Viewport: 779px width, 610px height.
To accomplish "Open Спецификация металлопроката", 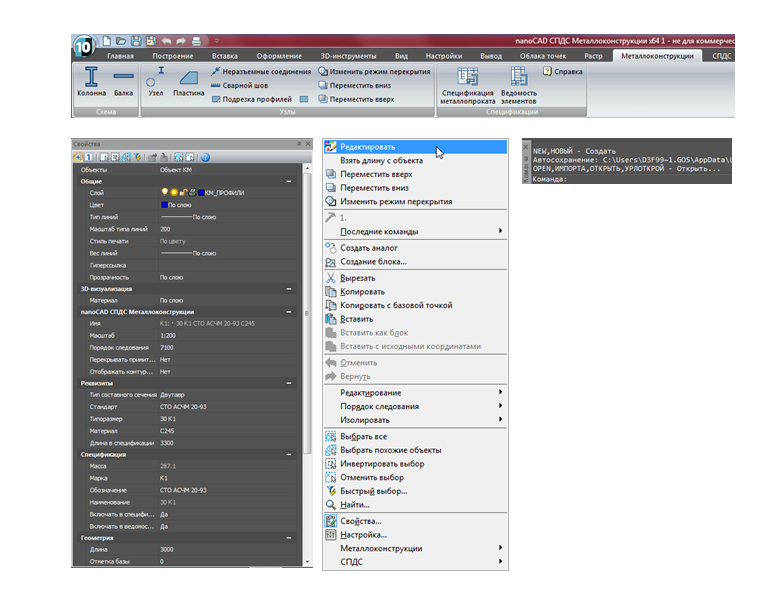I will point(467,86).
